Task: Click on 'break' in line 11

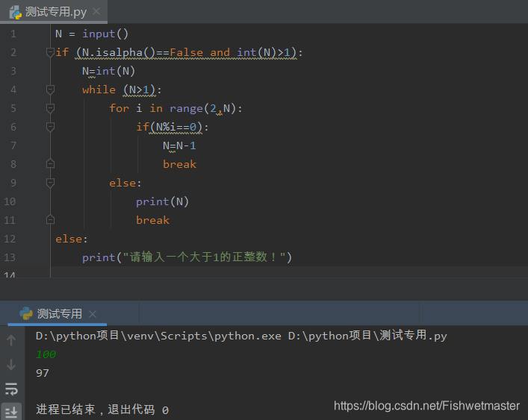Action: click(152, 220)
